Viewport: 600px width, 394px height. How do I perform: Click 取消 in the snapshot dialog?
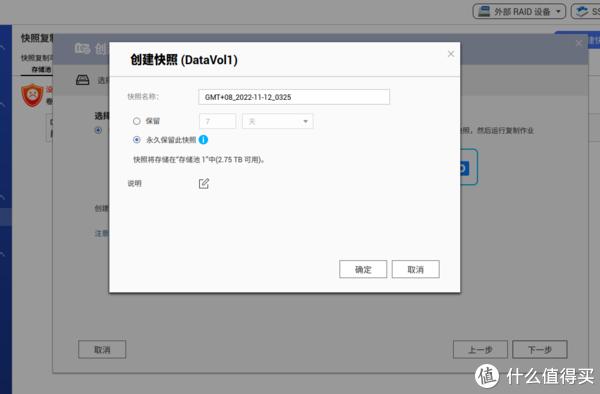tap(416, 269)
